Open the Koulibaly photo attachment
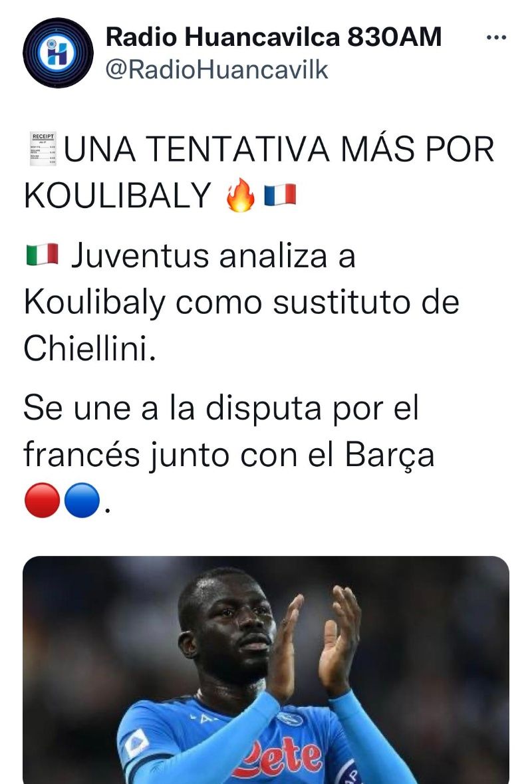This screenshot has height=784, width=532. (x=266, y=670)
